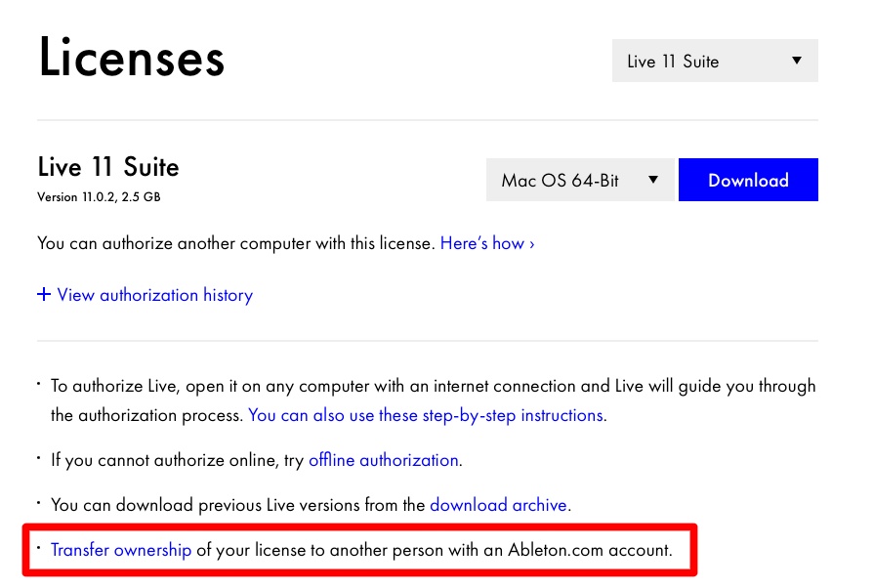Image resolution: width=874 pixels, height=588 pixels.
Task: Click the Version 11.0.2, 2.5 GB text
Action: (99, 197)
